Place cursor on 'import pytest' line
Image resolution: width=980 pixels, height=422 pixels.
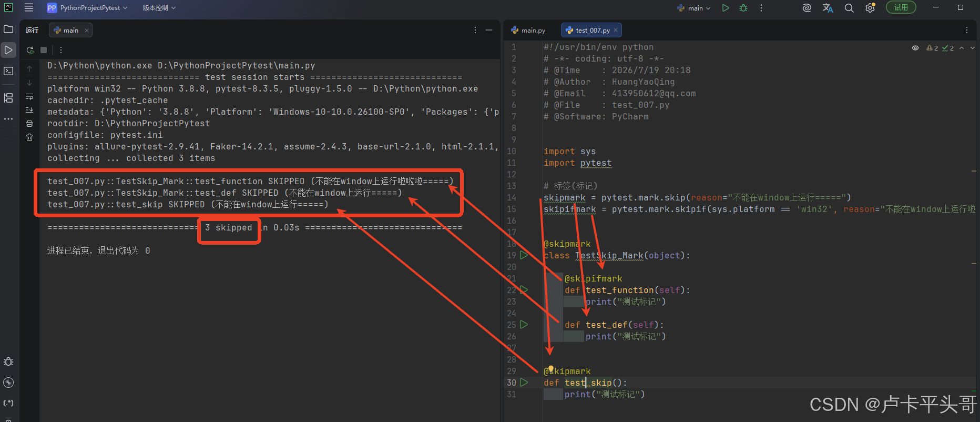578,163
